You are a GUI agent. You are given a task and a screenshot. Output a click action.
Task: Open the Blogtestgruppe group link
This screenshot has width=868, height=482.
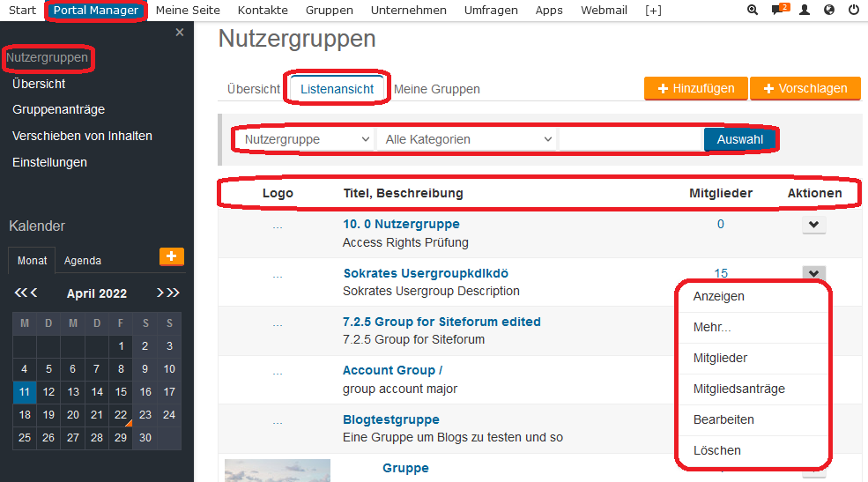pos(391,419)
